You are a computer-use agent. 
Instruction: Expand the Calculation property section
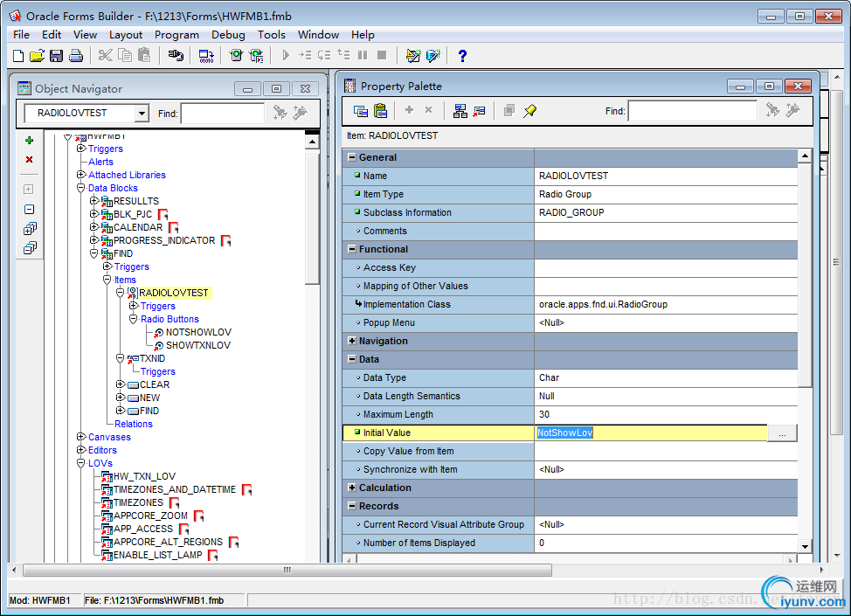point(352,488)
